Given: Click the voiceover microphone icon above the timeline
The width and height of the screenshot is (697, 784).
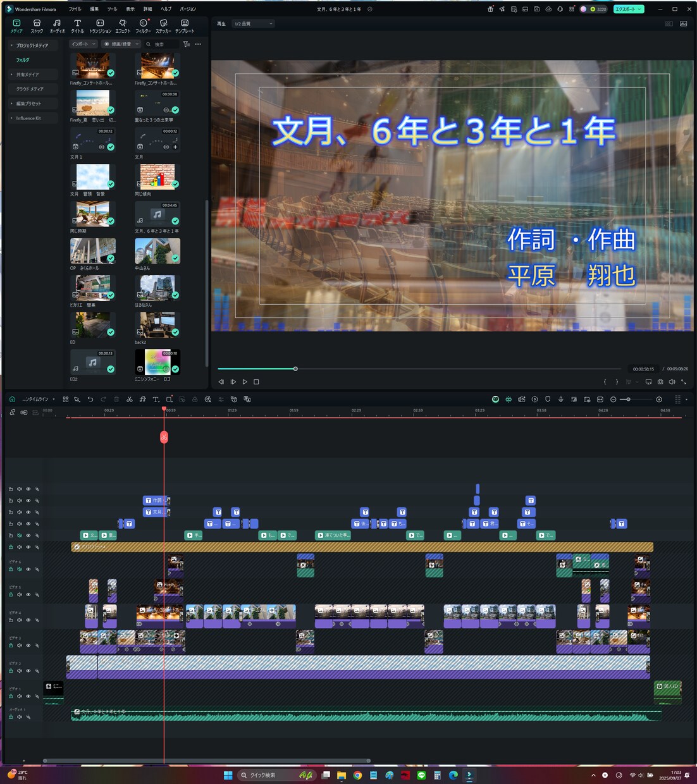Looking at the screenshot, I should [x=561, y=399].
